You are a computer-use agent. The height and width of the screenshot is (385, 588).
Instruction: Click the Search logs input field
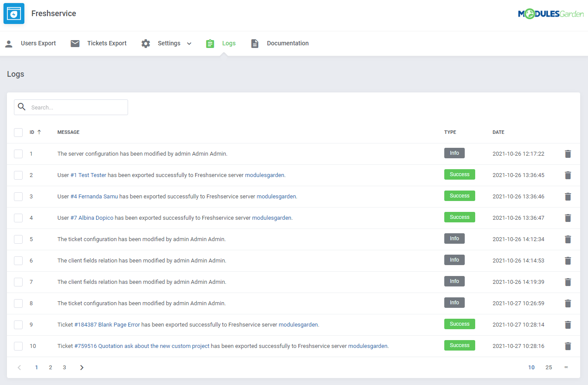click(77, 107)
